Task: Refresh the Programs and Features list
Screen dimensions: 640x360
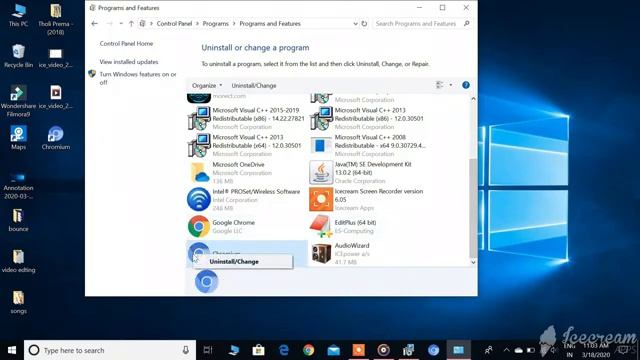Action: click(x=364, y=24)
